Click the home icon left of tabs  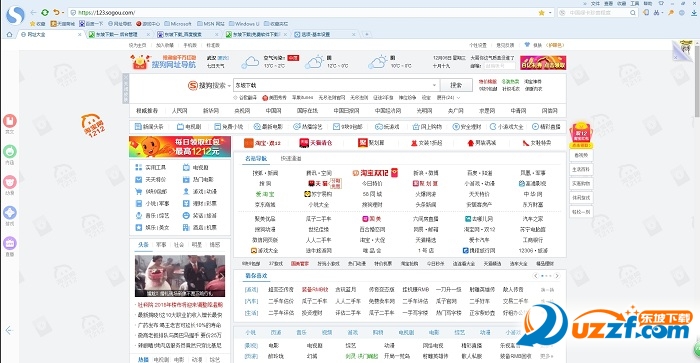(9, 34)
